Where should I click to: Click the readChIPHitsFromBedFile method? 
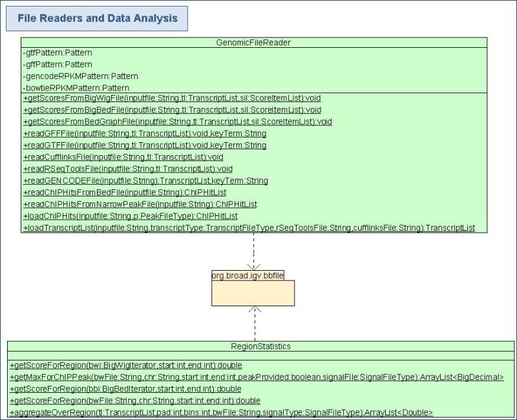tap(125, 193)
